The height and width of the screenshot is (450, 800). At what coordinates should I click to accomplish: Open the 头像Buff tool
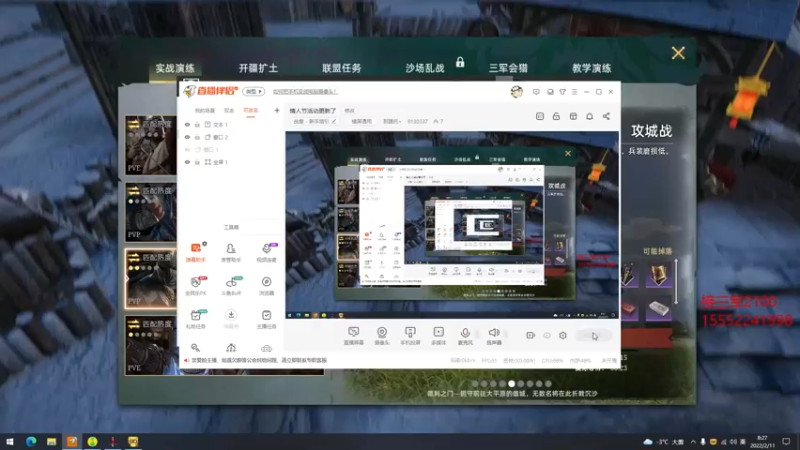(x=231, y=286)
